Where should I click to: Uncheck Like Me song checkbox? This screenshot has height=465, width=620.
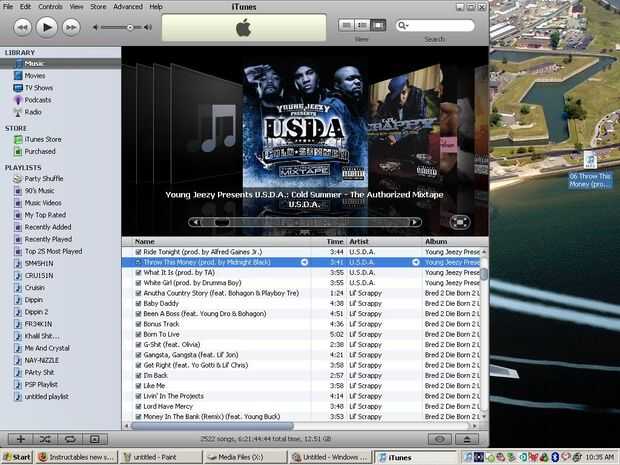[138, 386]
